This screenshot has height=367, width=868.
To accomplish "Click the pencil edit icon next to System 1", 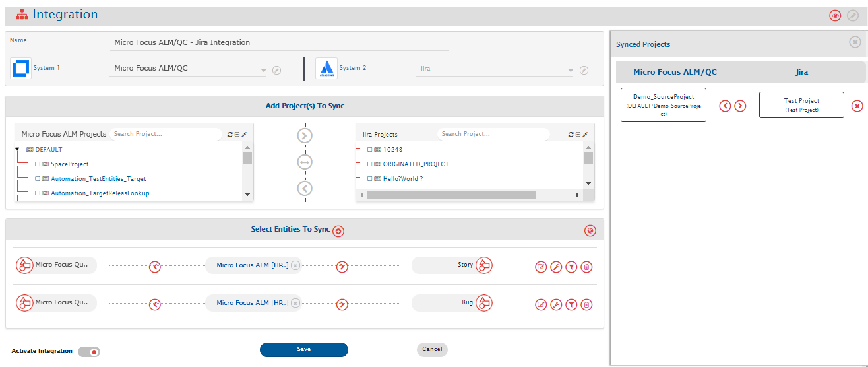I will (277, 71).
